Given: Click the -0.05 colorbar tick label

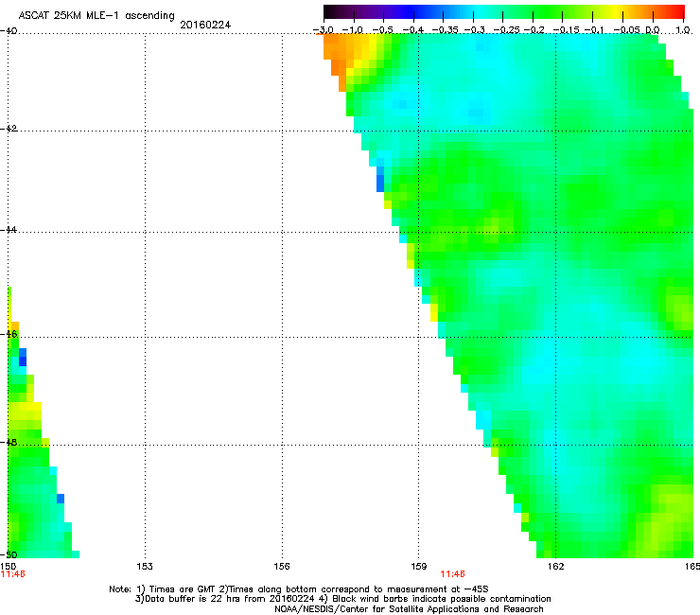Looking at the screenshot, I should [627, 30].
